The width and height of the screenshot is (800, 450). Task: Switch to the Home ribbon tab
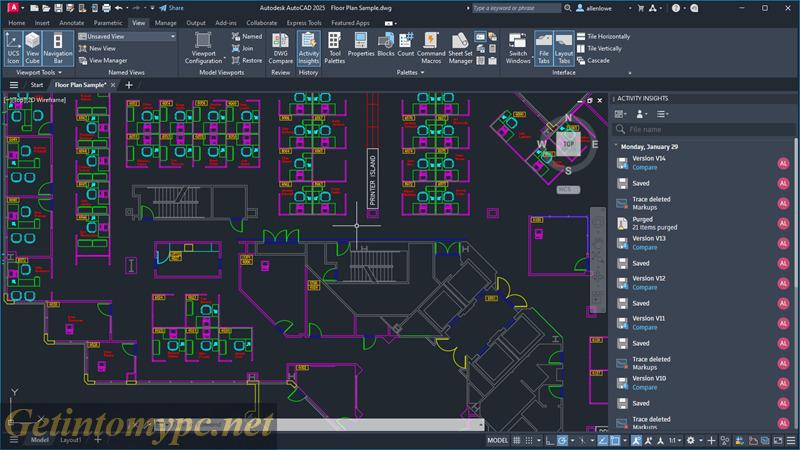coord(16,23)
